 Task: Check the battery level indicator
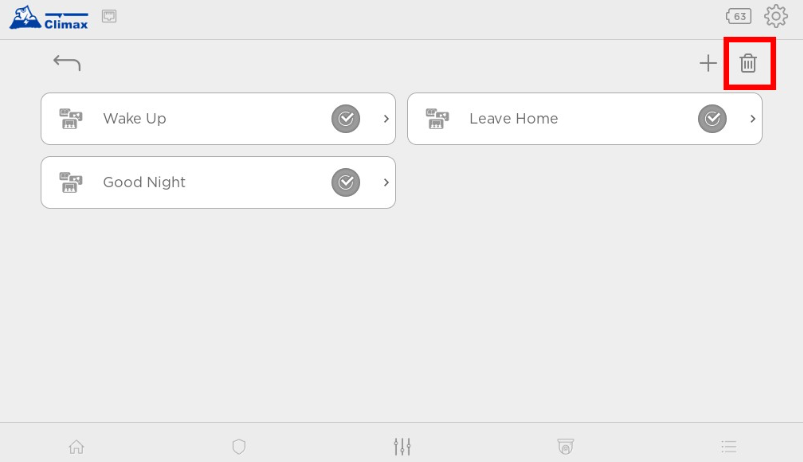click(x=739, y=16)
